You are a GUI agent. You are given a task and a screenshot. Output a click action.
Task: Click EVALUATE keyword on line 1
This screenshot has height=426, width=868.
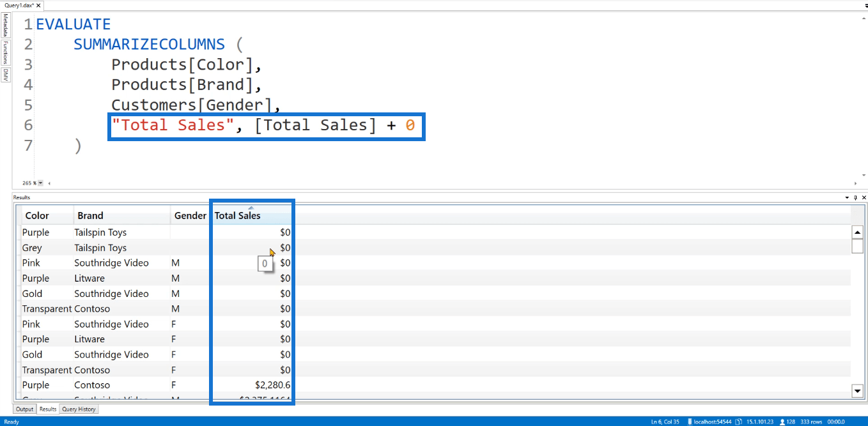[74, 24]
